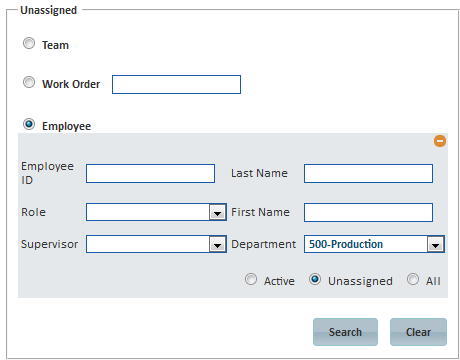Select the Work Order radio button
Screen dimensions: 460x360
29,82
